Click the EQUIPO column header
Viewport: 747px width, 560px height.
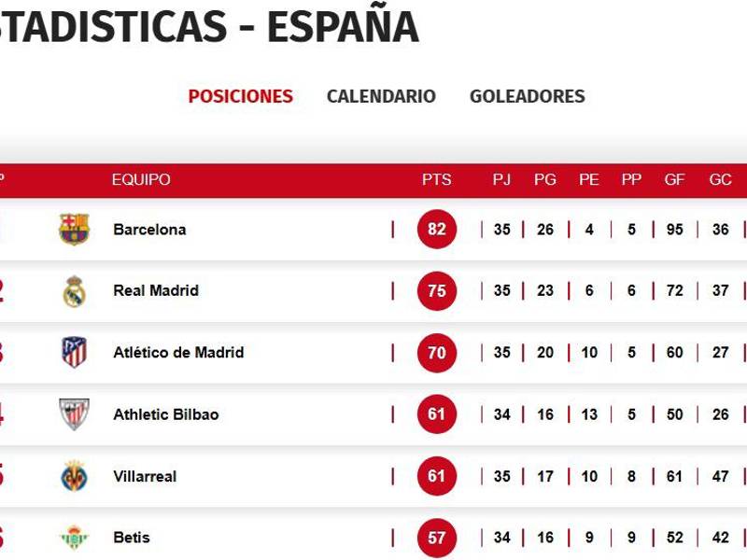(x=141, y=180)
